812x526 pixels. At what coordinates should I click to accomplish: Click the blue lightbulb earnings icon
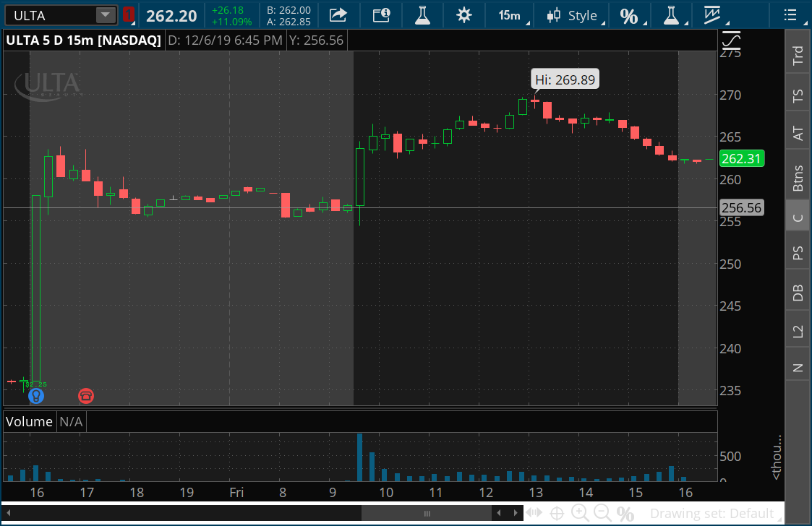tap(35, 396)
